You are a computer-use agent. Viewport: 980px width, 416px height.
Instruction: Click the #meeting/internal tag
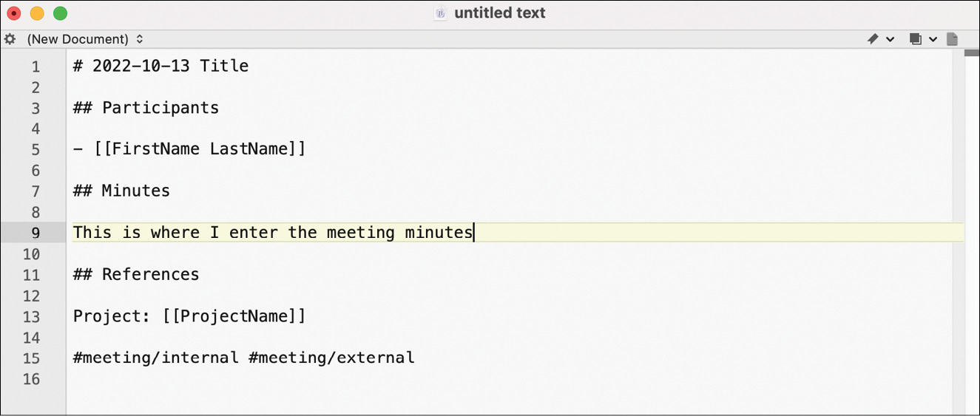[156, 358]
